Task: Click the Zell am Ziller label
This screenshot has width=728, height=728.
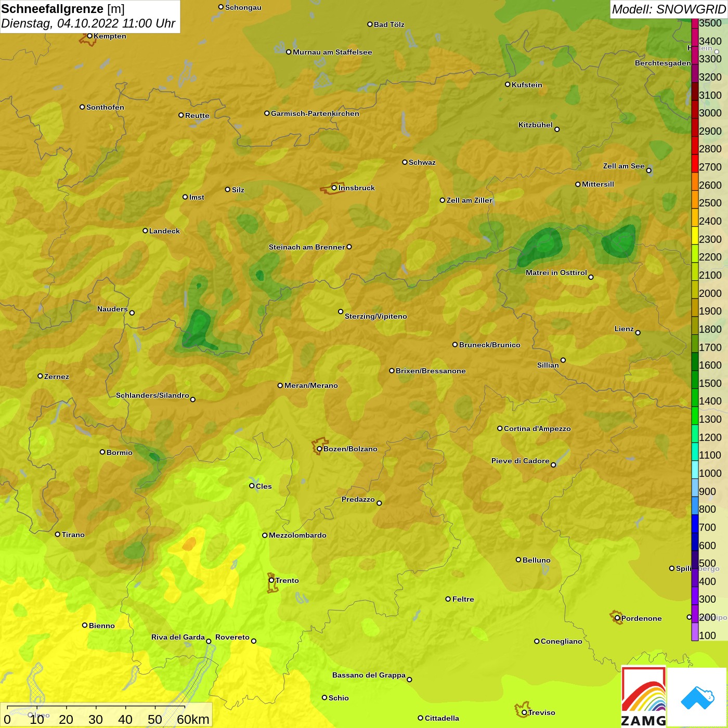Action: pyautogui.click(x=470, y=200)
